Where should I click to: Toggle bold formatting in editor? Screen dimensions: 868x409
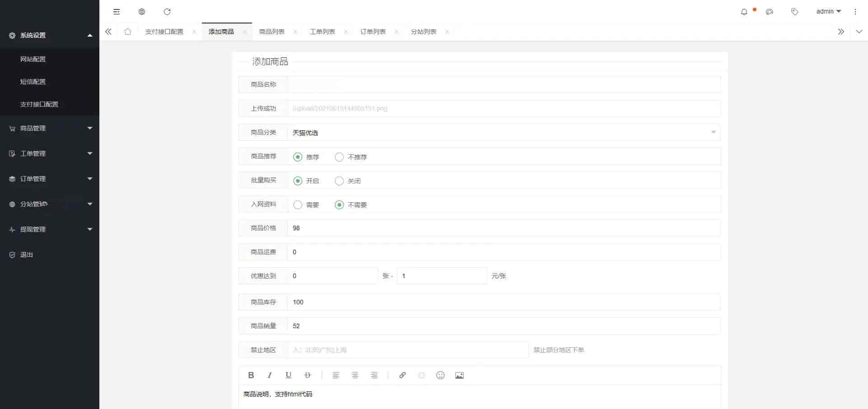pyautogui.click(x=251, y=375)
